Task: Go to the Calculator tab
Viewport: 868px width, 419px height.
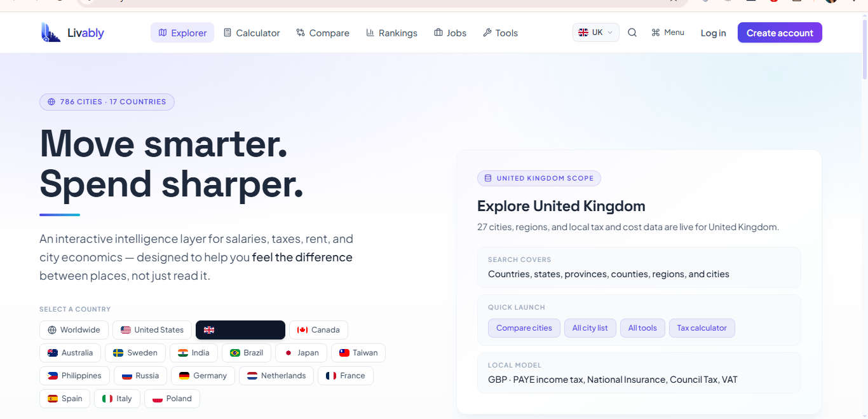Action: [252, 33]
